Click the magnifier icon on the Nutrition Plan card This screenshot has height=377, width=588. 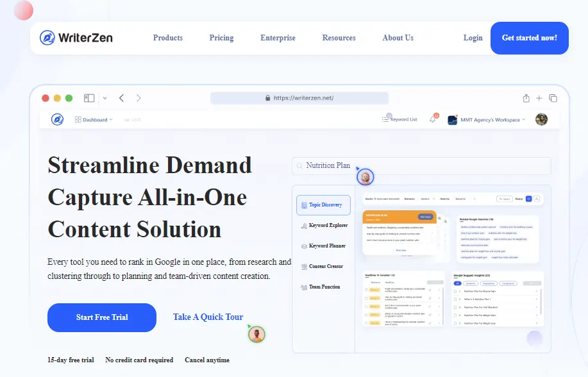pos(299,165)
